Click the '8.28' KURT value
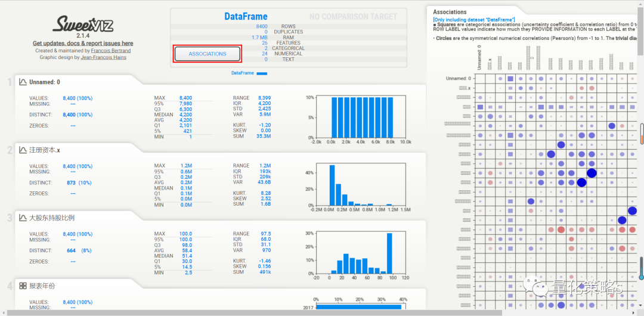 coord(266,193)
